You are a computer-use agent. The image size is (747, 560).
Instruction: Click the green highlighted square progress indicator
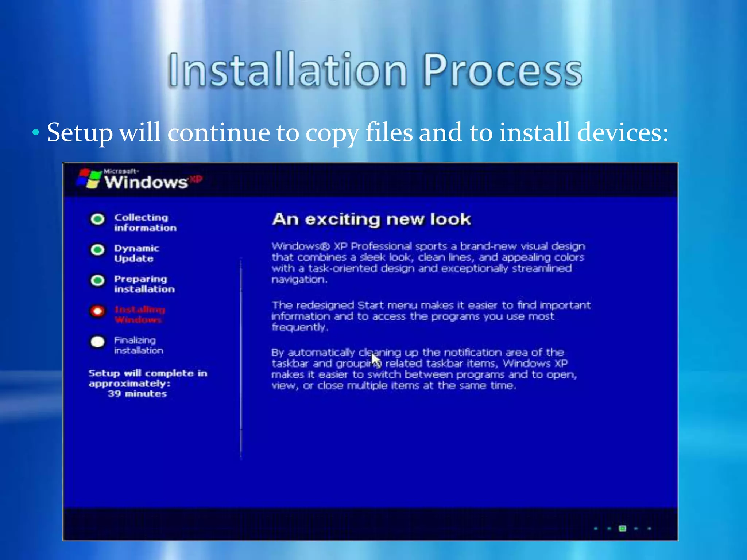(623, 528)
